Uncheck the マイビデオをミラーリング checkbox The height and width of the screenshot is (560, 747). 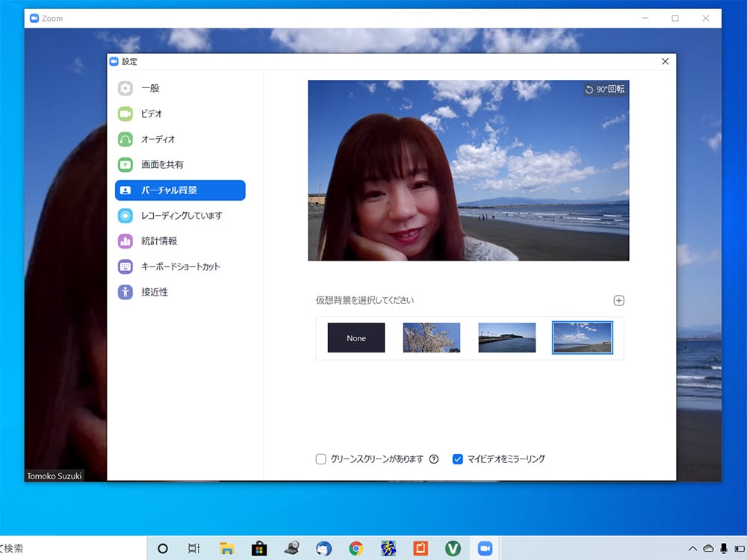pos(458,459)
